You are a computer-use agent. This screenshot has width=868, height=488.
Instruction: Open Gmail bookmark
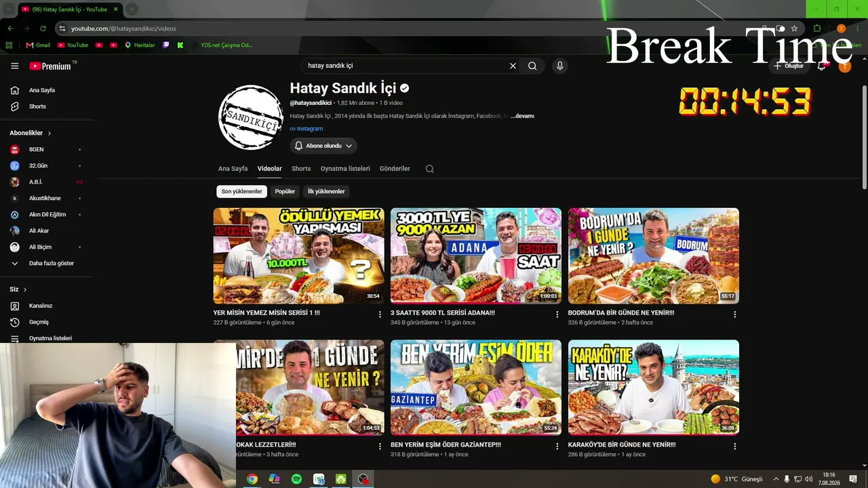pos(38,45)
